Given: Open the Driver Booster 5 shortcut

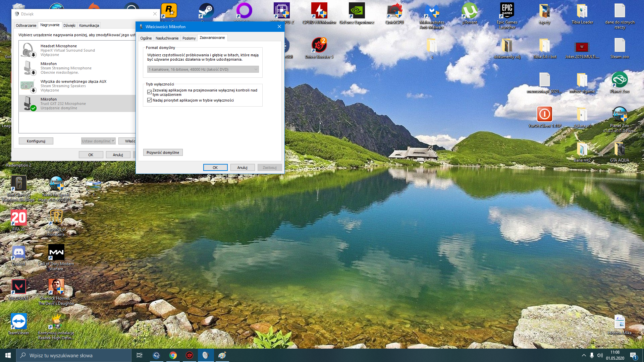Looking at the screenshot, I should pos(319,46).
